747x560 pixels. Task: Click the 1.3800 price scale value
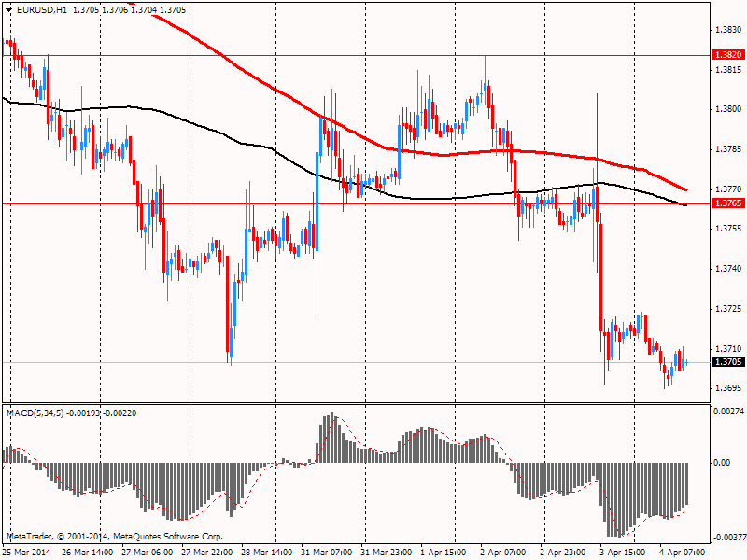[728, 109]
